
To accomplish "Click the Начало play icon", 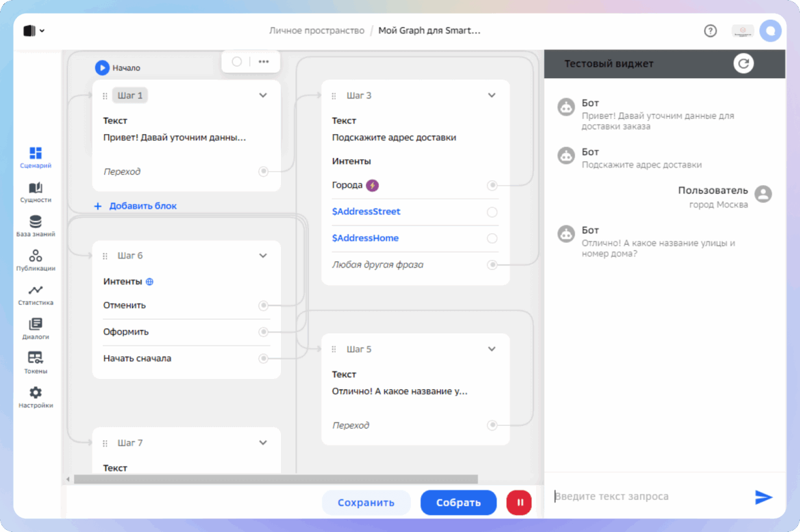I will 102,67.
